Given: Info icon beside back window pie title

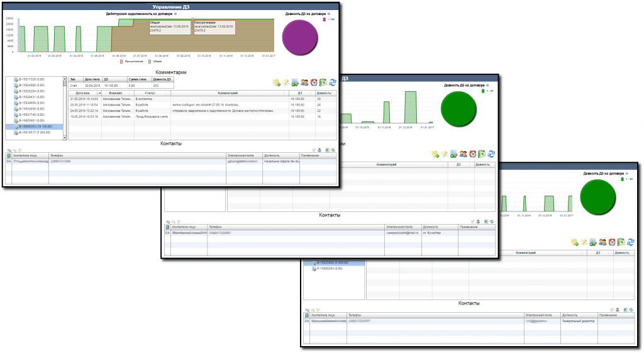Looking at the screenshot, I should coord(627,174).
